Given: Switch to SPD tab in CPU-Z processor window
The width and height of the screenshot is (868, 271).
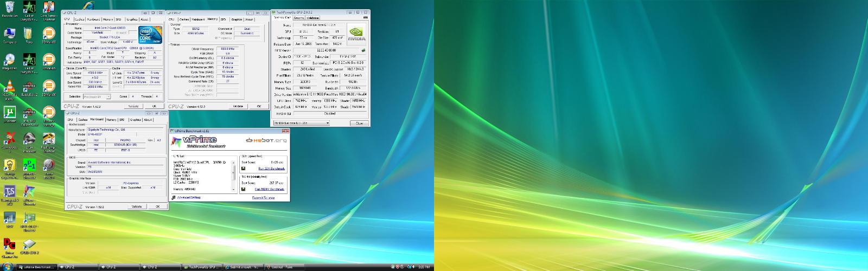Looking at the screenshot, I should [x=119, y=20].
